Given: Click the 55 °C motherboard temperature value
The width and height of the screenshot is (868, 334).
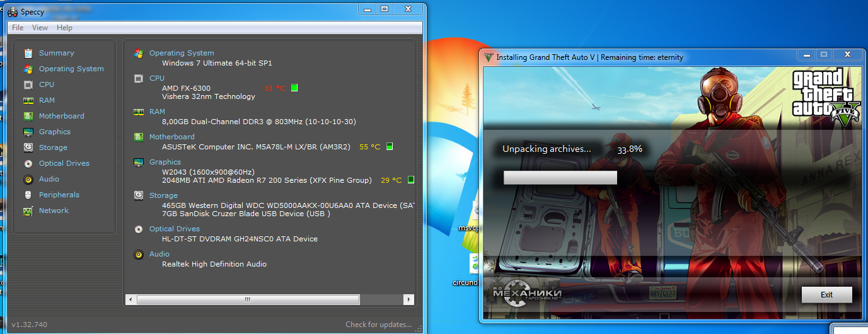Looking at the screenshot, I should click(x=370, y=147).
